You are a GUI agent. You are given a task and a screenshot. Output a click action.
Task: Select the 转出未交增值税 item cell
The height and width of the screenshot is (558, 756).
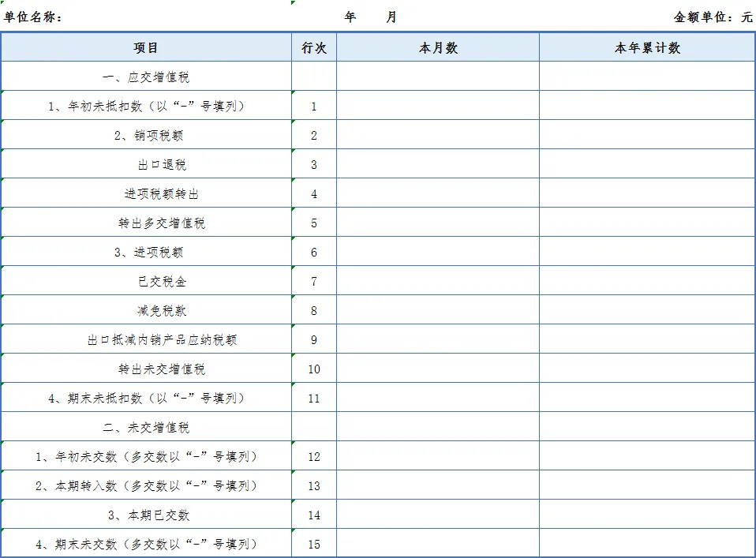146,369
